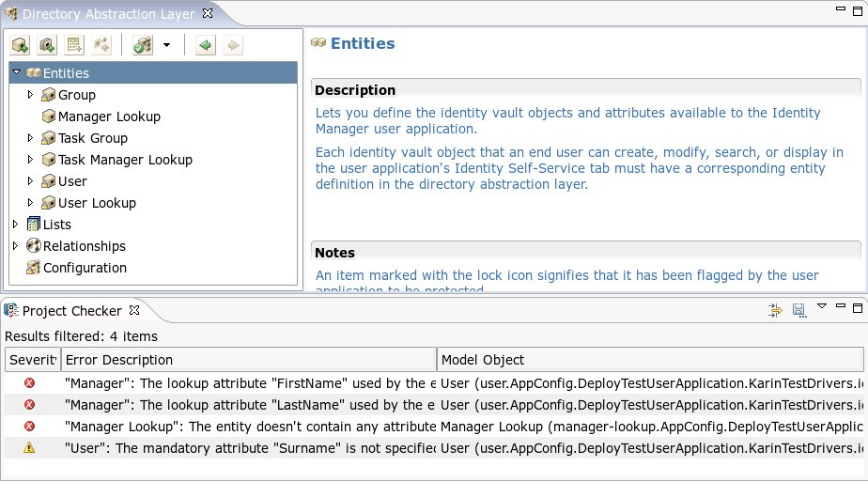Click the green back arrow icon
The image size is (868, 482).
pos(205,45)
